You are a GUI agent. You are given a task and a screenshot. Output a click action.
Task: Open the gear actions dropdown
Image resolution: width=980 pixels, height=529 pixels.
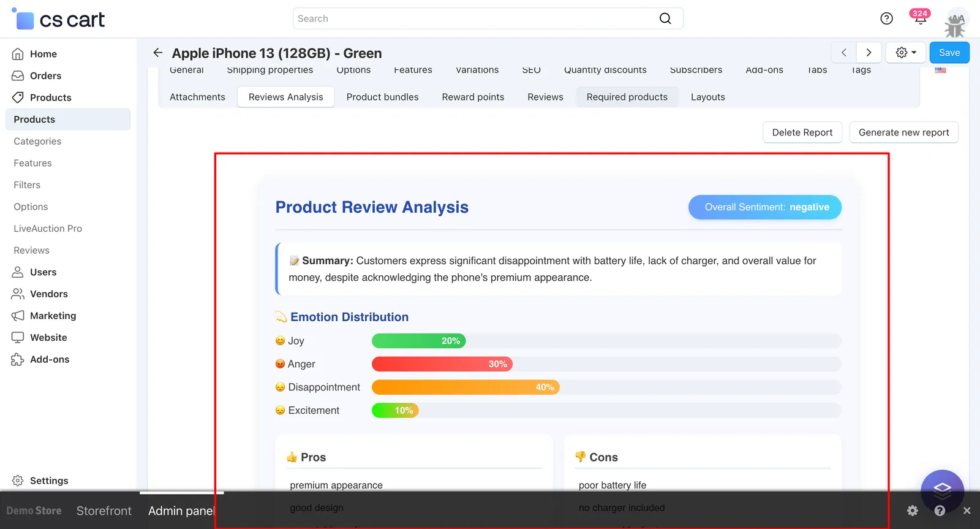tap(906, 53)
